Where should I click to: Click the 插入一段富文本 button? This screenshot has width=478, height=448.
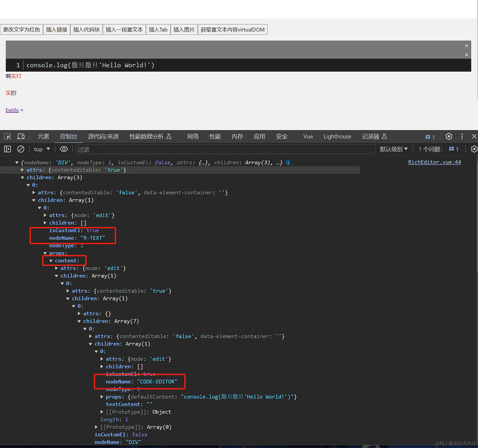(124, 29)
